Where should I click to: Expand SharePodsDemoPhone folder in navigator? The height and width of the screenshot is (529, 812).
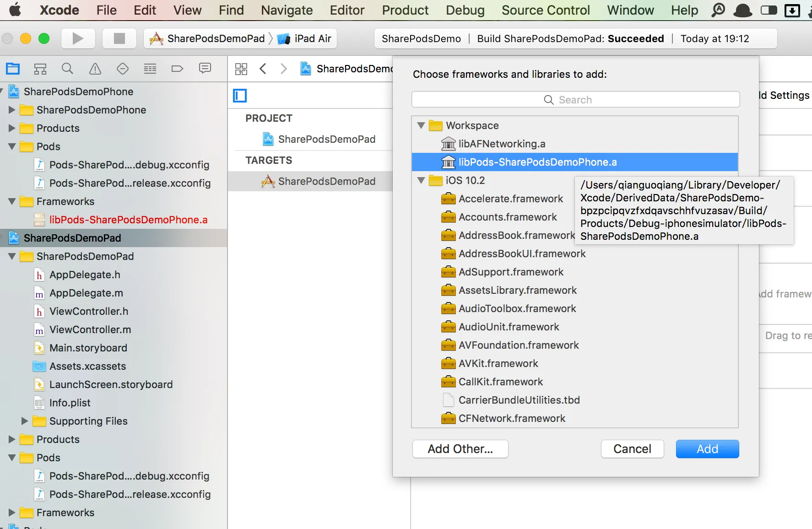coord(12,110)
